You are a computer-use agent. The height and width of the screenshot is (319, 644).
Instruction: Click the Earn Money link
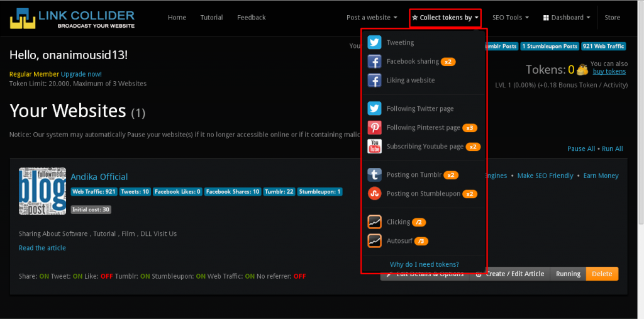tap(601, 176)
